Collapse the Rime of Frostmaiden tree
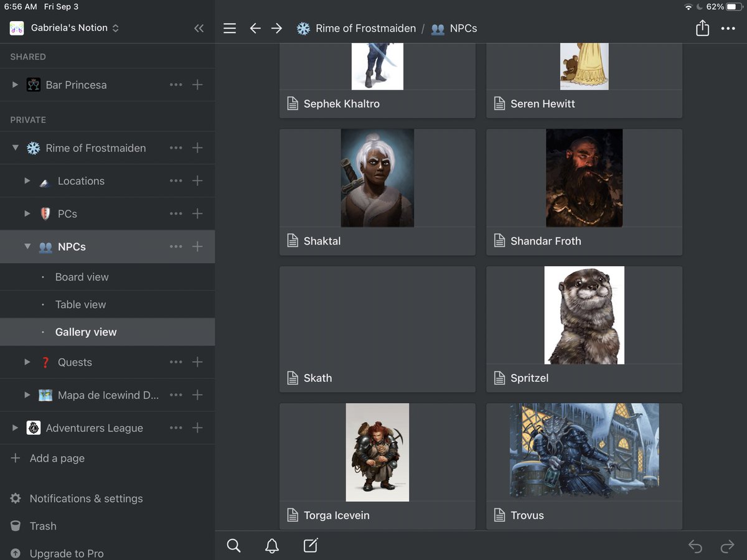Image resolution: width=747 pixels, height=560 pixels. [16, 148]
